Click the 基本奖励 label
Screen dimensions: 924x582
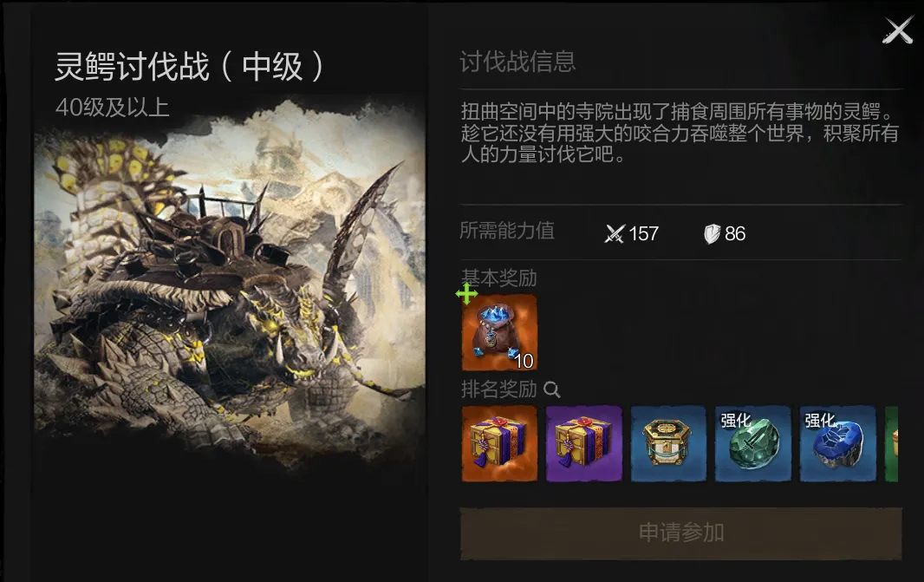pyautogui.click(x=498, y=278)
